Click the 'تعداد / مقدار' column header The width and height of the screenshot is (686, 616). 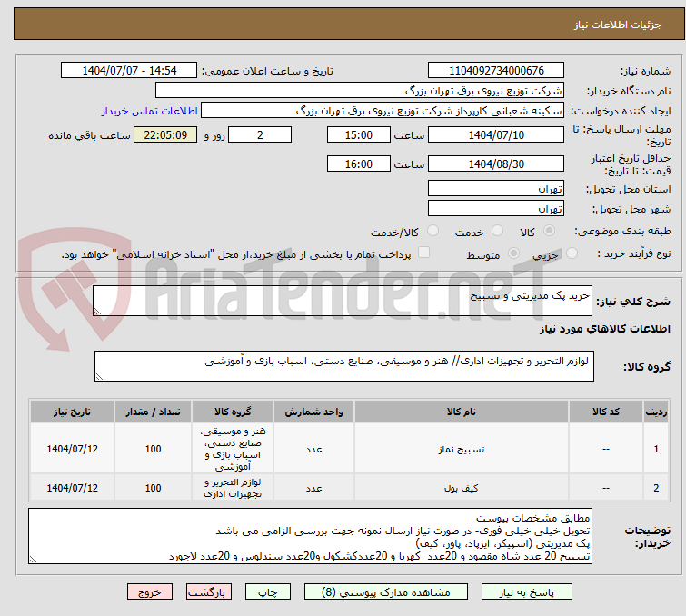pos(154,412)
